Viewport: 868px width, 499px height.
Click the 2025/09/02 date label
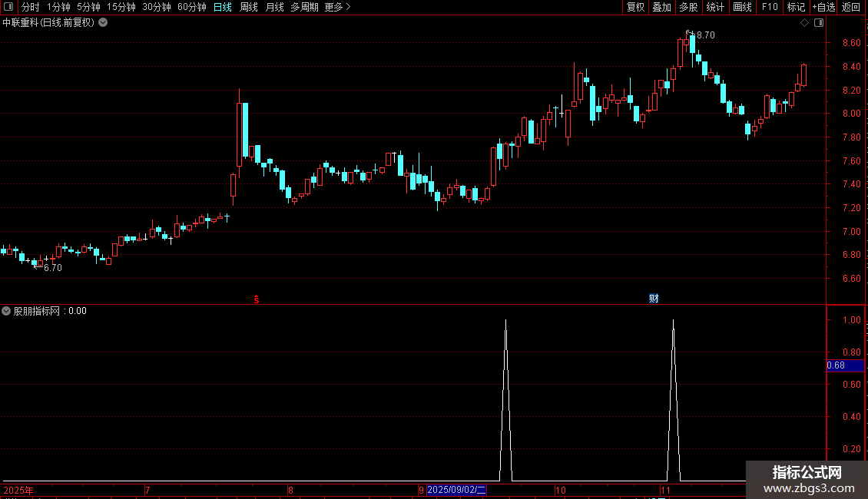click(456, 490)
